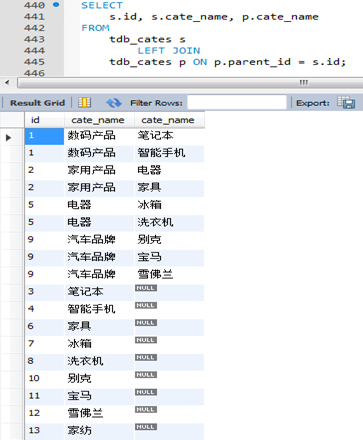Select the 雪佛兰 cell in a 汽车品牌 row
Viewport: 363px width, 440px height.
coord(169,275)
